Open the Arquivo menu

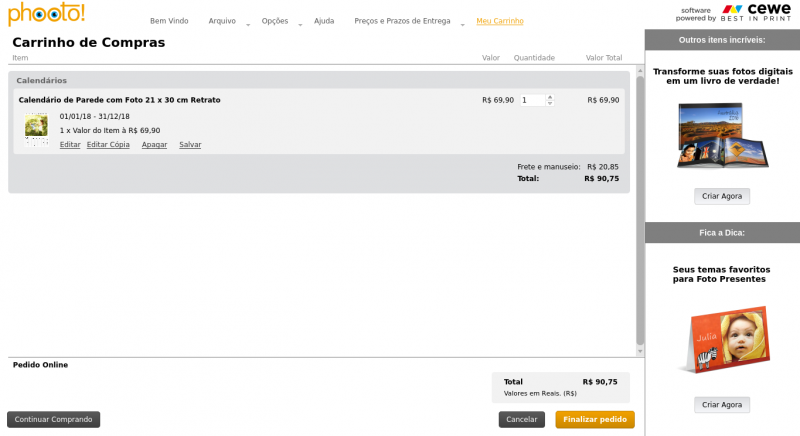[222, 21]
